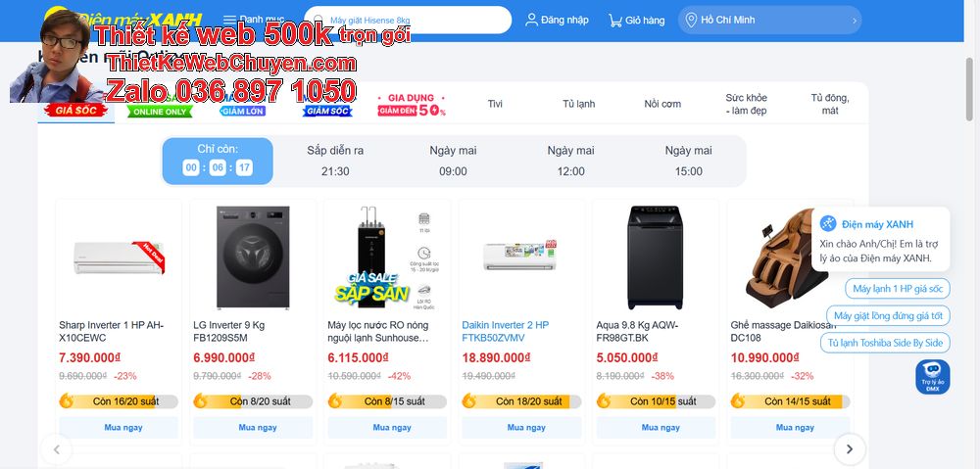Click the next carousel arrow button
Screen dimensions: 980x469
pos(850,449)
